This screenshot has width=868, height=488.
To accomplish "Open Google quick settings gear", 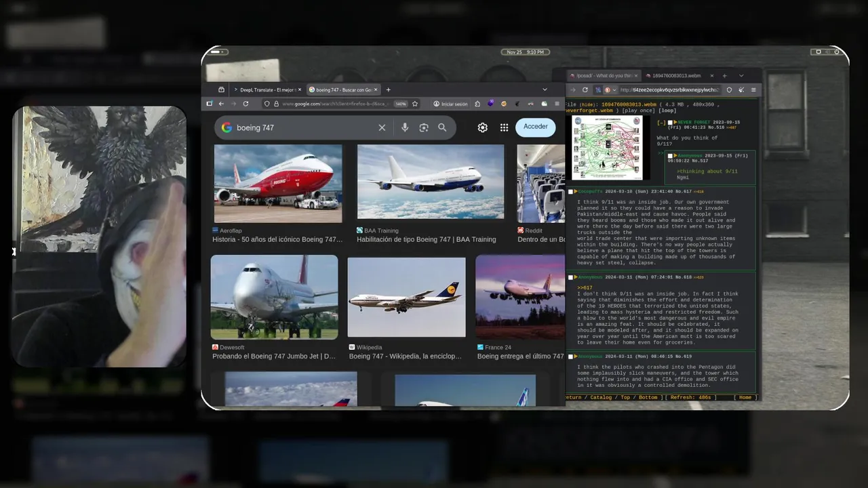I will point(483,127).
